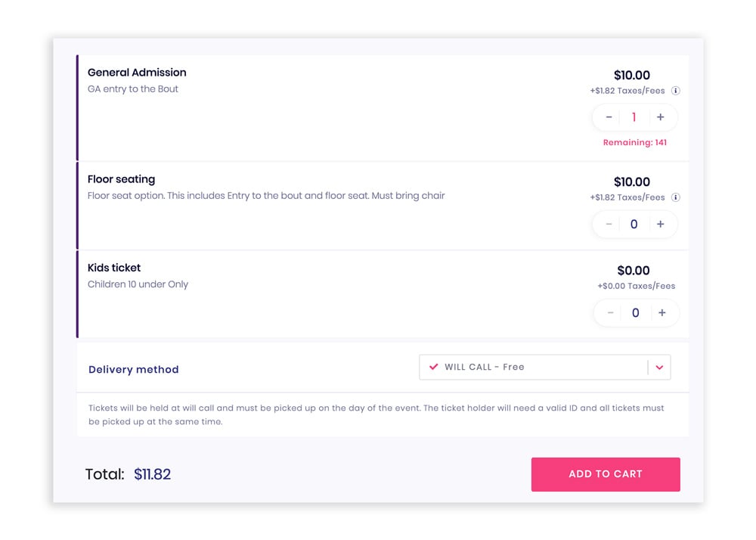Image resolution: width=756 pixels, height=540 pixels.
Task: Click the Floor seating quantity value field
Action: [634, 224]
